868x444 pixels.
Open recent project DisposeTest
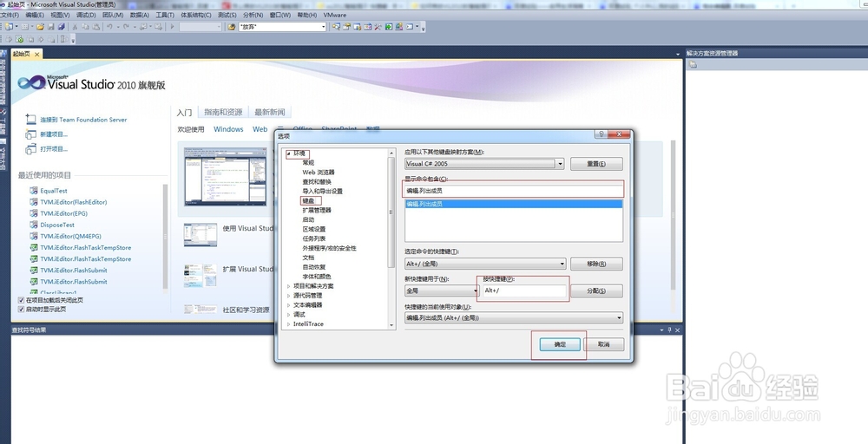pyautogui.click(x=57, y=225)
